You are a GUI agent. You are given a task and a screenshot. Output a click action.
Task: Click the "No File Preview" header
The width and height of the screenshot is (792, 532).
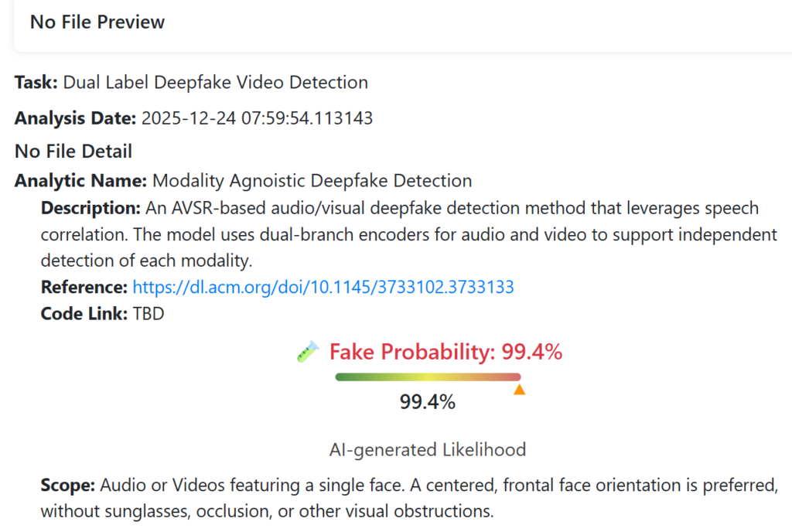click(97, 22)
